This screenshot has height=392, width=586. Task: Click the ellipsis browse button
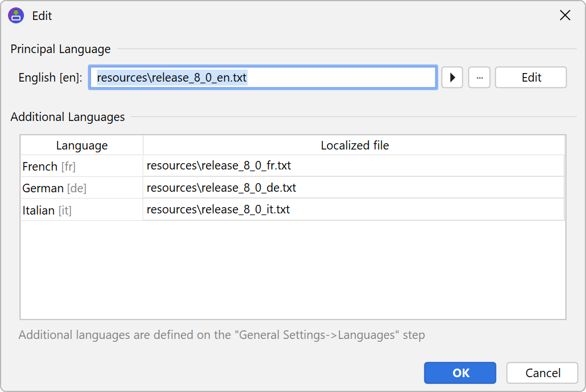[x=479, y=78]
